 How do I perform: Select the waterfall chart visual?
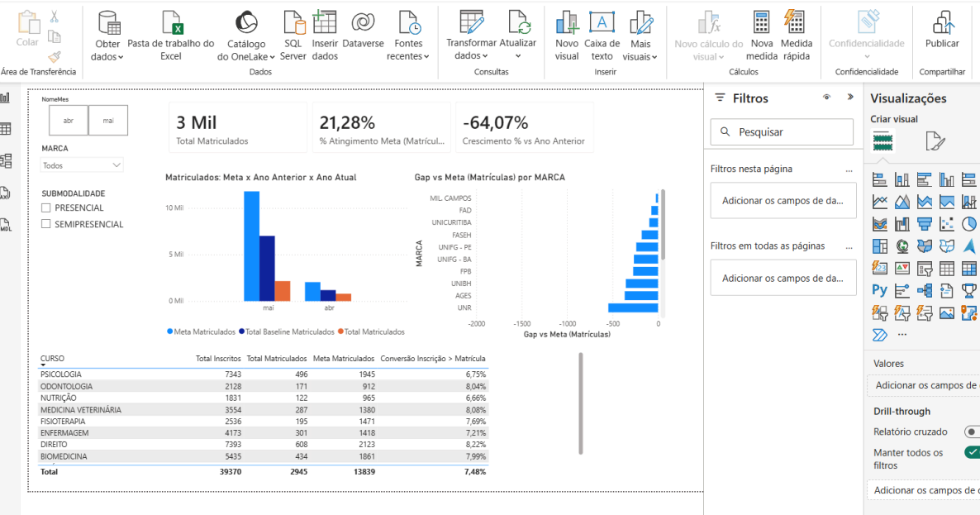tap(902, 224)
